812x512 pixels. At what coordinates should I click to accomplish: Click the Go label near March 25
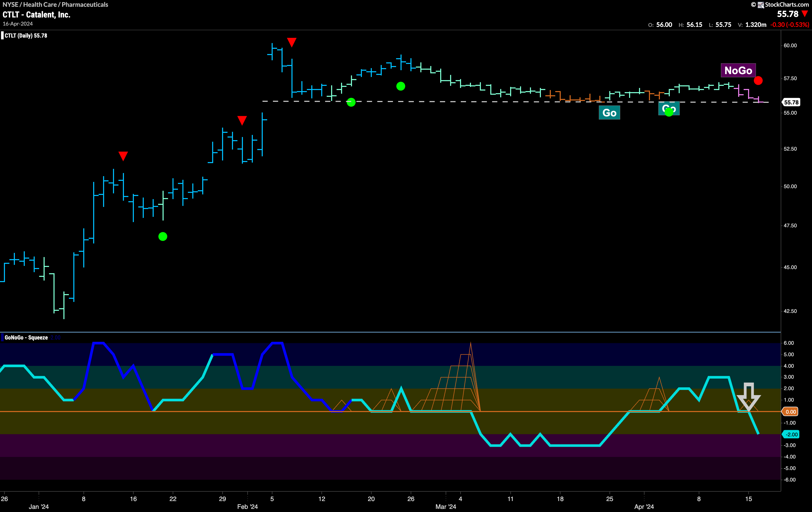[x=609, y=113]
